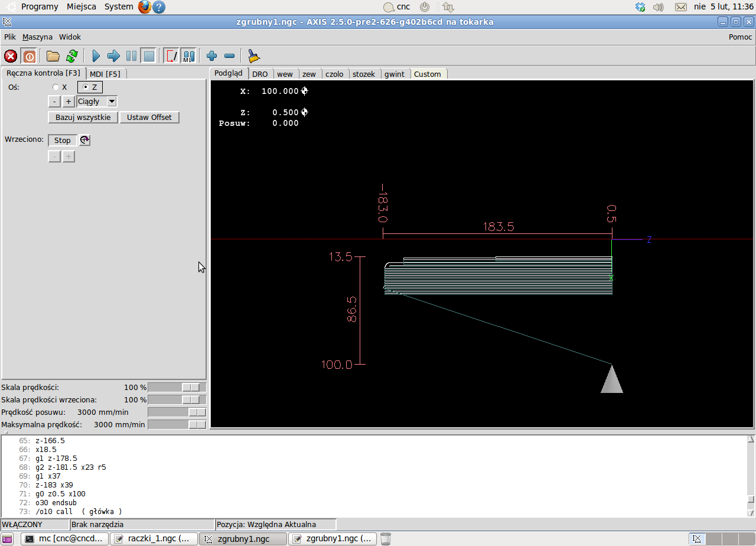Select X axis radio button
Viewport: 756px width, 546px height.
tap(60, 87)
